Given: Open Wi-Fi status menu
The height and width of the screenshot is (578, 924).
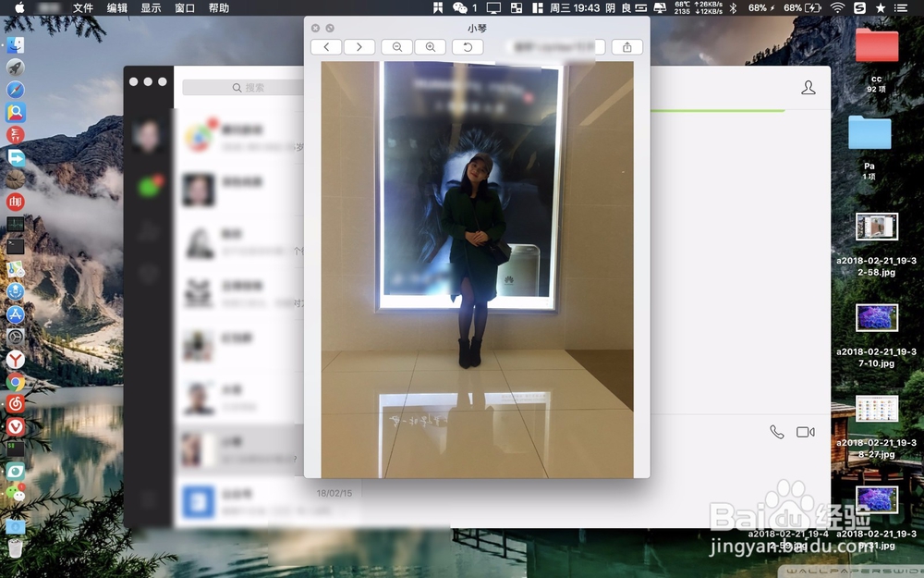Looking at the screenshot, I should 837,7.
